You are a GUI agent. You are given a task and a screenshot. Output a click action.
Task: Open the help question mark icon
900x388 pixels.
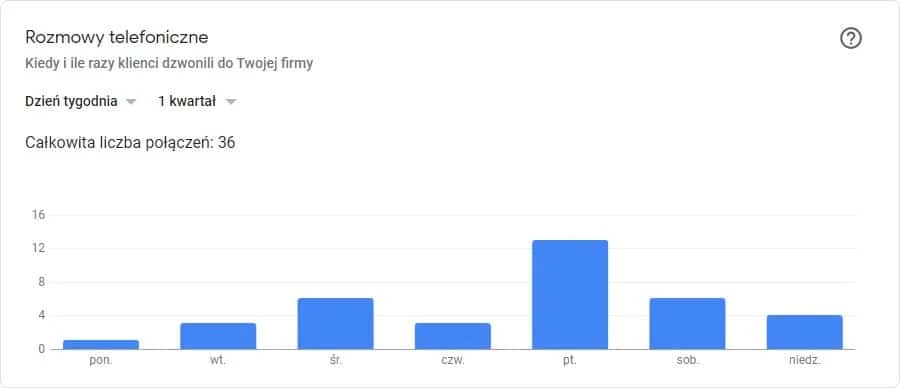(851, 39)
